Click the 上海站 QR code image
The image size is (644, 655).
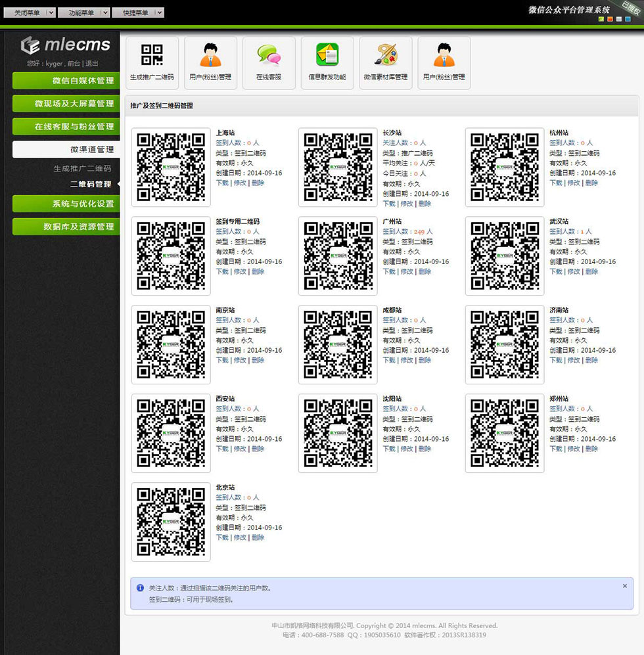click(171, 167)
